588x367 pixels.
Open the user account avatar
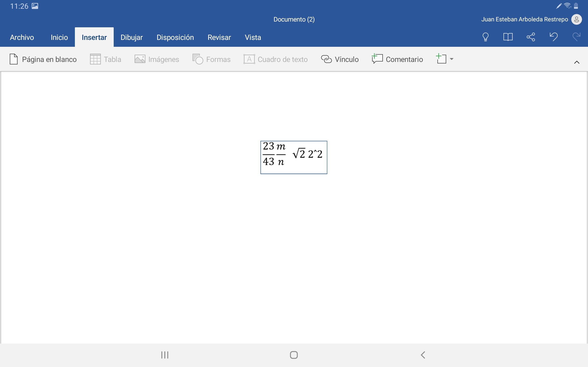[x=576, y=19]
